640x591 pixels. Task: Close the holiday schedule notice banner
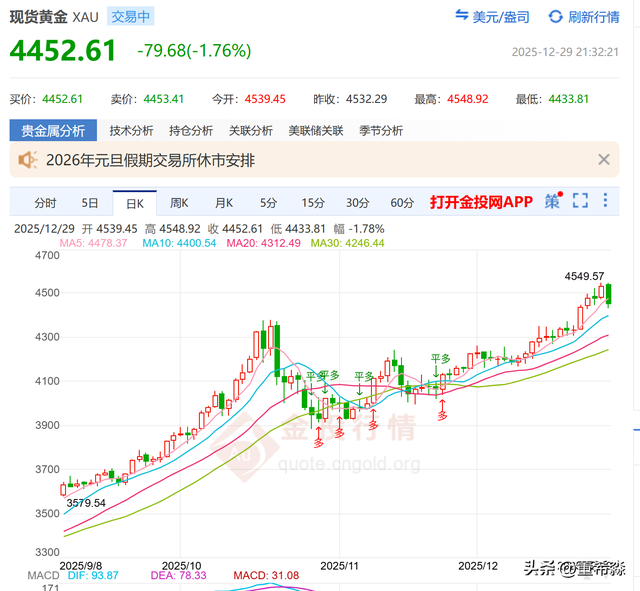[x=604, y=159]
